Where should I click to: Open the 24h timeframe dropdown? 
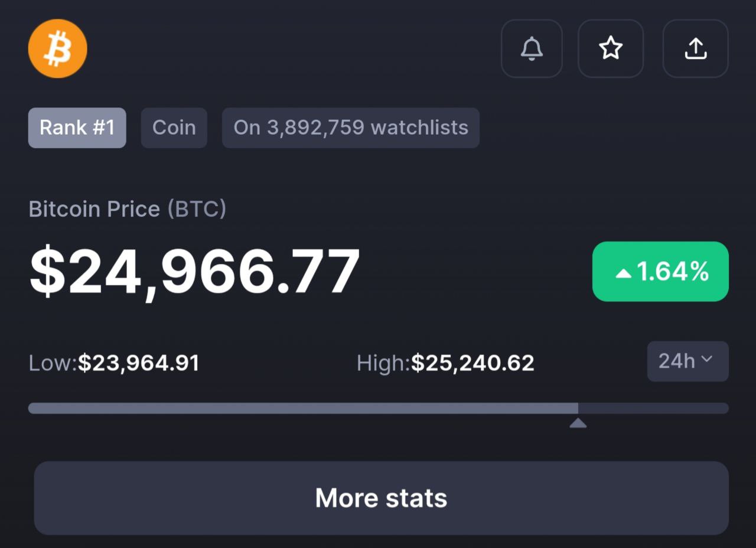tap(688, 361)
